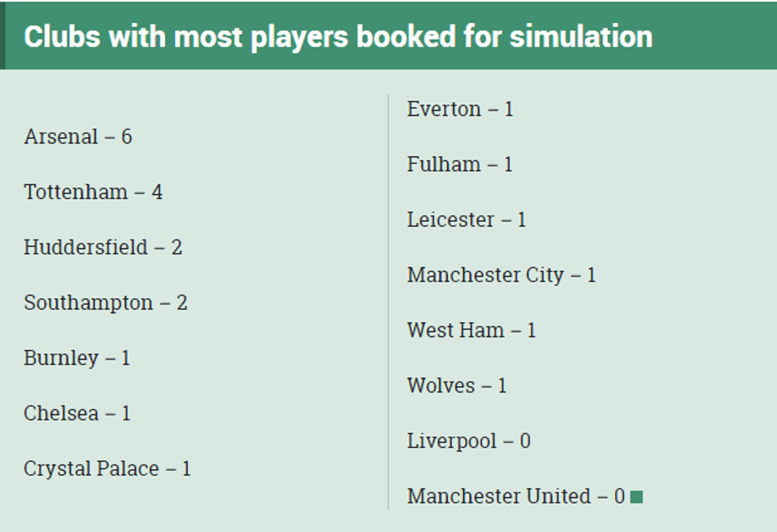The width and height of the screenshot is (777, 532).
Task: Click the dark green stripe at header's left edge
Action: (x=3, y=36)
